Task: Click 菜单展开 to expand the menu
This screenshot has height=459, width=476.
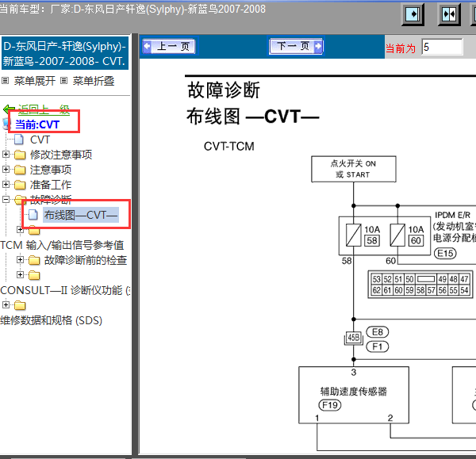Action: click(x=35, y=81)
